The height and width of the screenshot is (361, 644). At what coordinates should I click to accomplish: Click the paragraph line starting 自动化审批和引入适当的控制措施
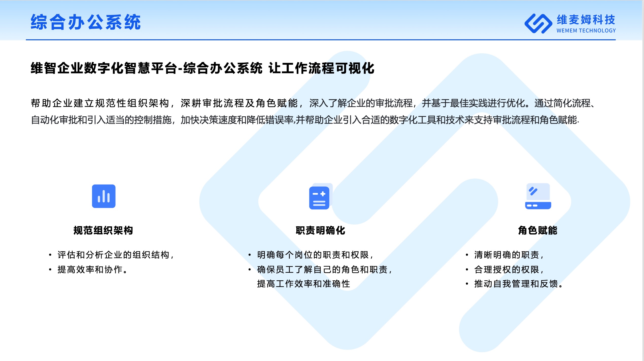pyautogui.click(x=305, y=120)
